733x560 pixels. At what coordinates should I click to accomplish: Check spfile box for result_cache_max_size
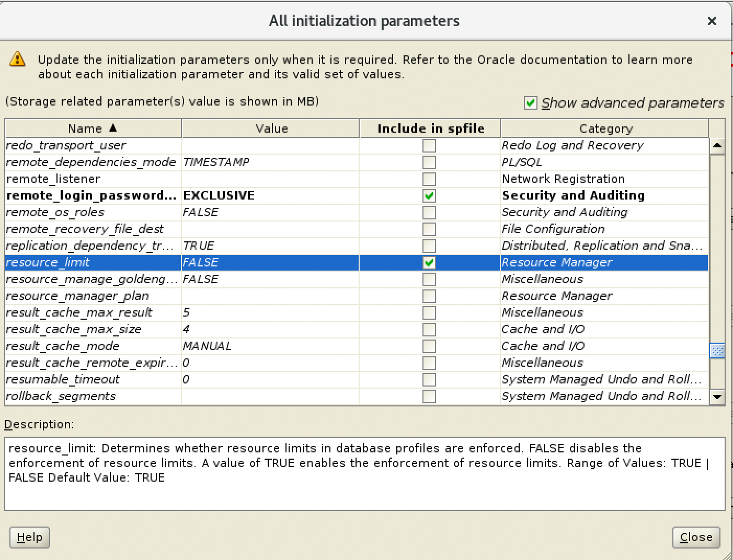click(x=429, y=330)
